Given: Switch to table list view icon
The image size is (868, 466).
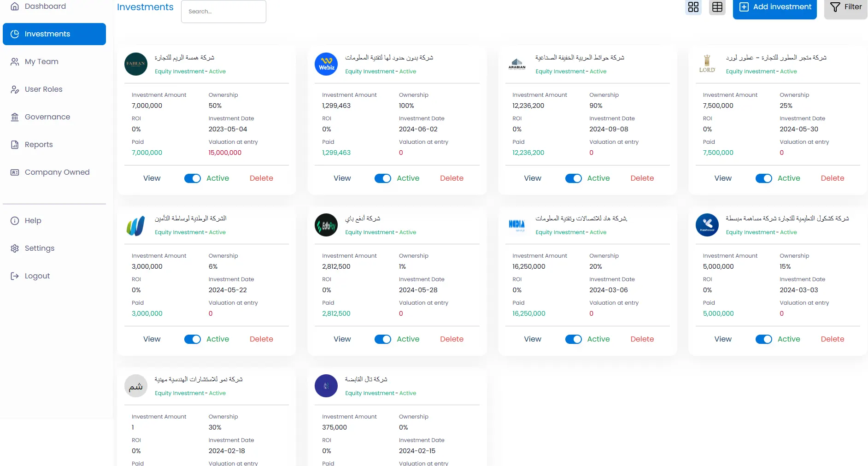Looking at the screenshot, I should coord(717,7).
